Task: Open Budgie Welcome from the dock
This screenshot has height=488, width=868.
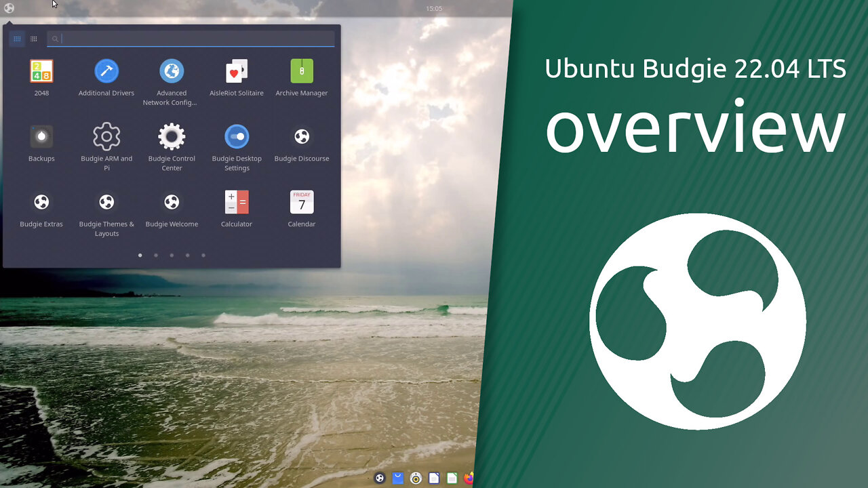Action: pos(380,479)
